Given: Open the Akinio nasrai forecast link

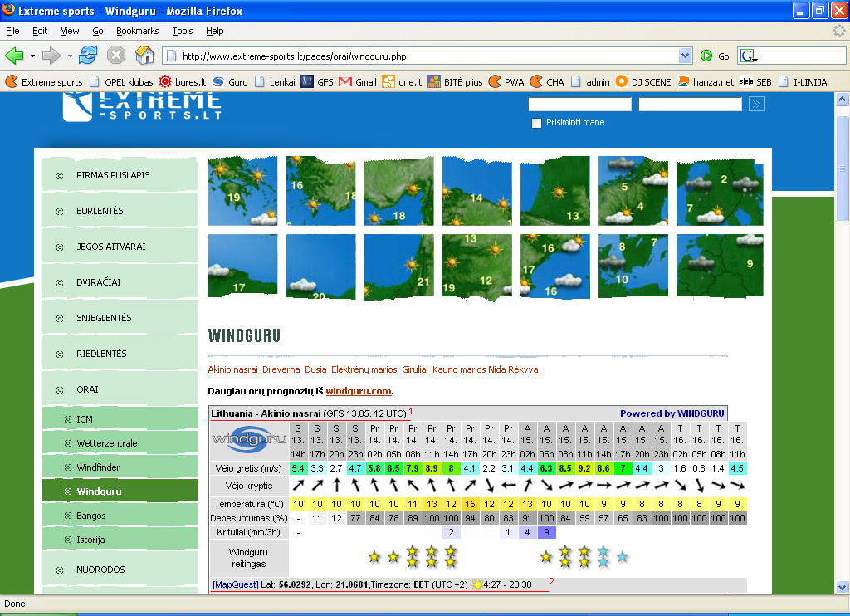Looking at the screenshot, I should [x=233, y=369].
